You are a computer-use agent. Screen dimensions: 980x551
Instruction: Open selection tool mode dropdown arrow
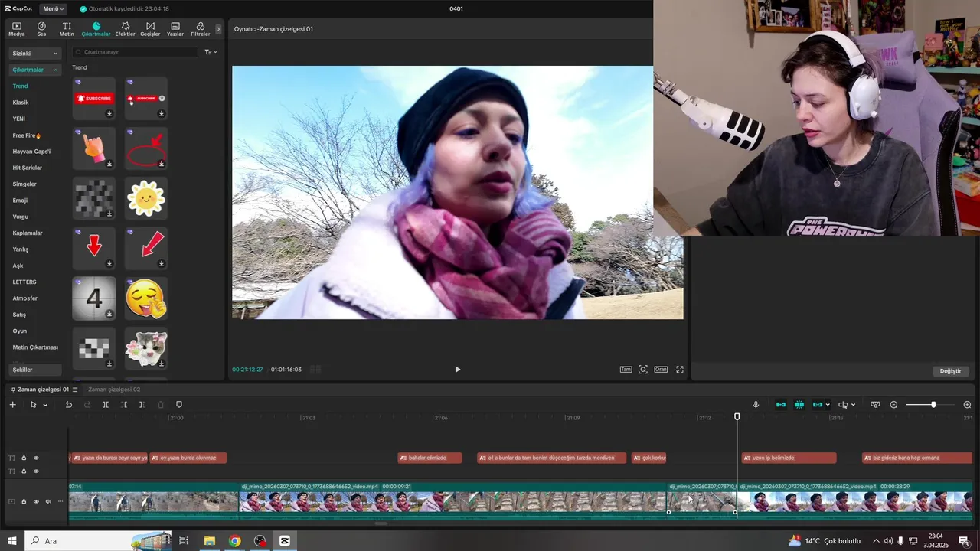[x=45, y=405]
